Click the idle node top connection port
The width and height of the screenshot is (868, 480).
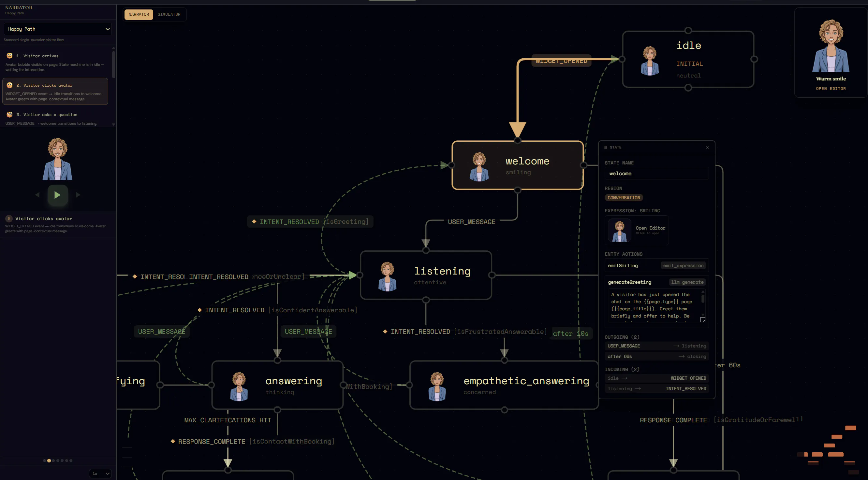tap(688, 31)
